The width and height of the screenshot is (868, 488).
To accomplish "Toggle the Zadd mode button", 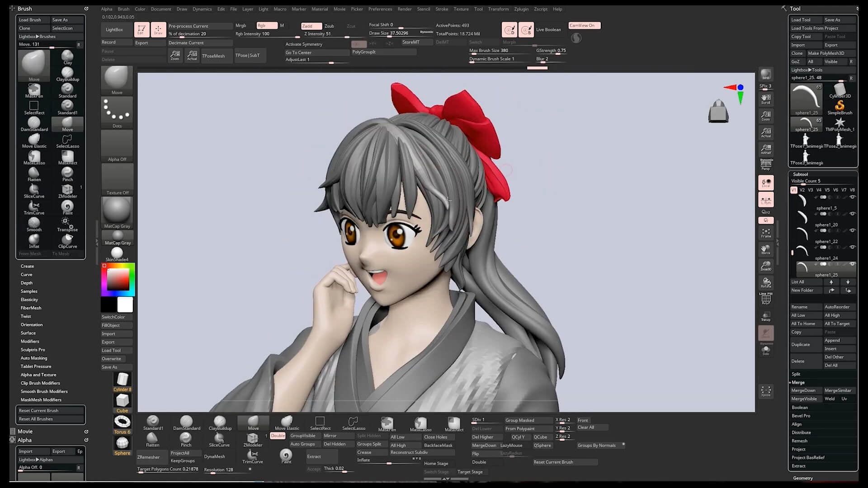I will pyautogui.click(x=311, y=26).
